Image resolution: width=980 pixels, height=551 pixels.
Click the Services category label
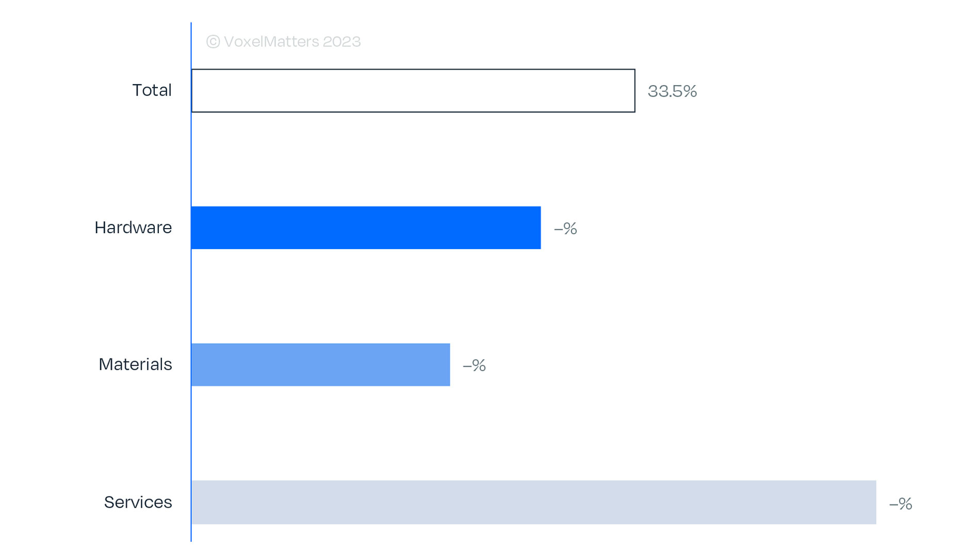pos(138,502)
